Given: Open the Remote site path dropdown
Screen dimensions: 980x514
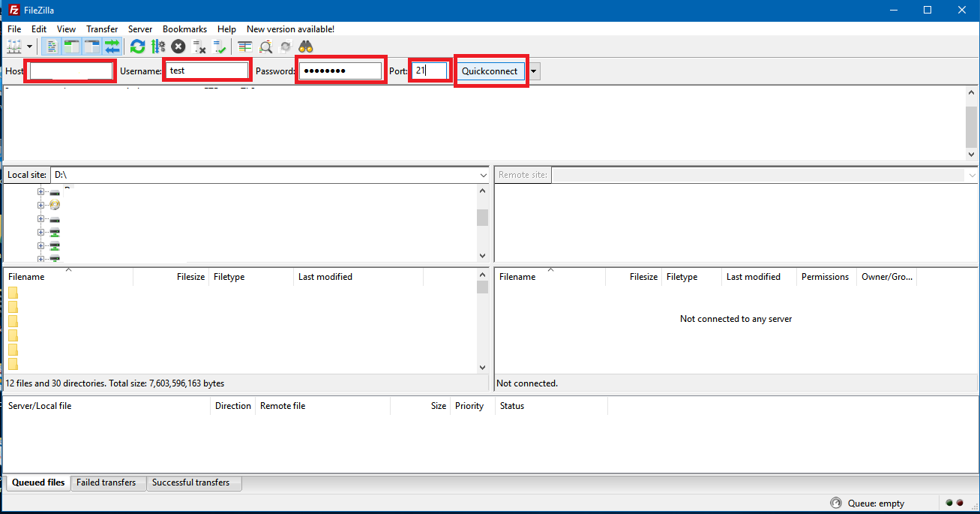Looking at the screenshot, I should coord(972,175).
